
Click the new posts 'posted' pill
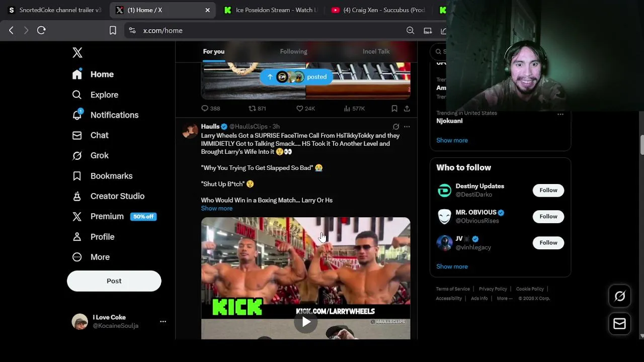(296, 77)
